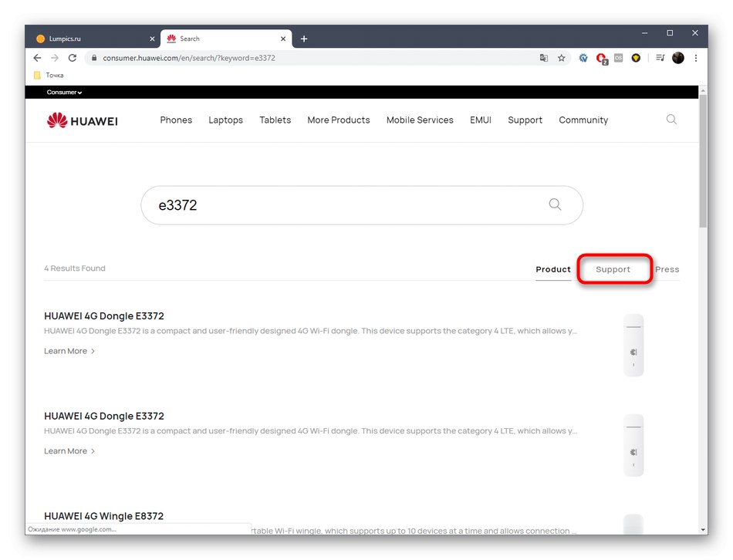Select the Product results tab
The width and height of the screenshot is (733, 560).
click(553, 269)
